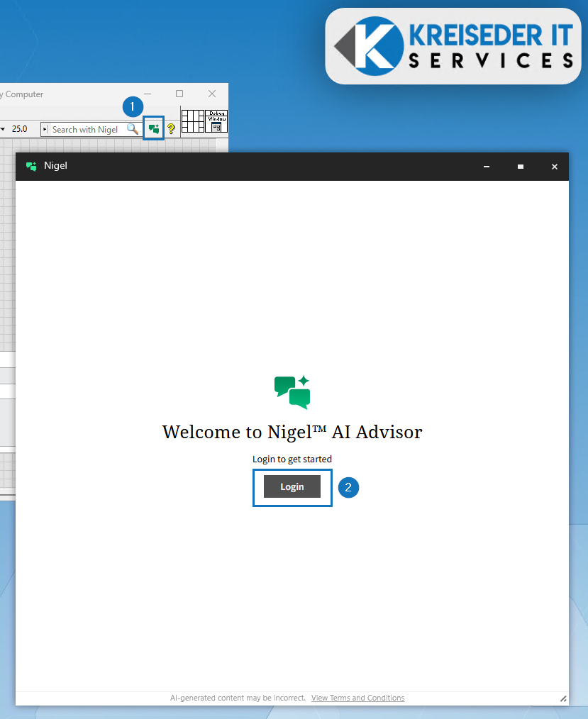The height and width of the screenshot is (719, 588).
Task: Click the "Login to get started" text
Action: click(x=292, y=459)
